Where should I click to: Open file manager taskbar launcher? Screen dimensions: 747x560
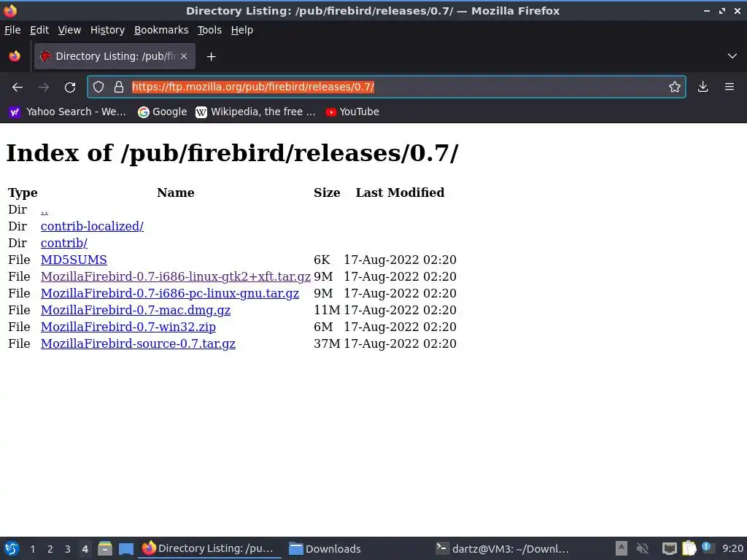(x=105, y=548)
